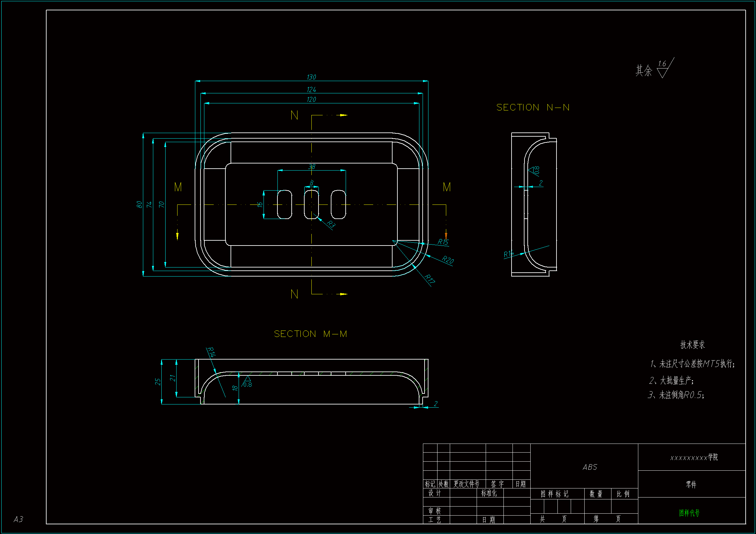Click the SECTION M-M title
The width and height of the screenshot is (756, 534).
coord(310,334)
